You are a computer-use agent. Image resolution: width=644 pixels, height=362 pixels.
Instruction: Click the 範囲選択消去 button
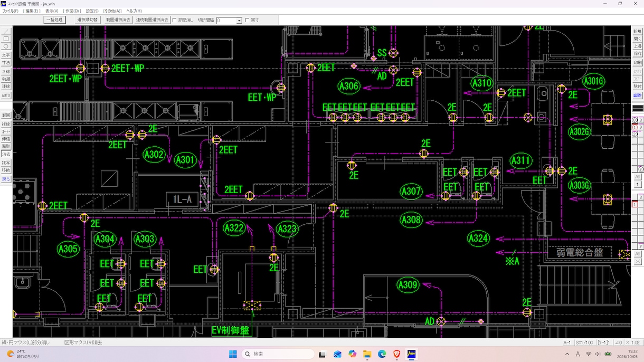[118, 20]
